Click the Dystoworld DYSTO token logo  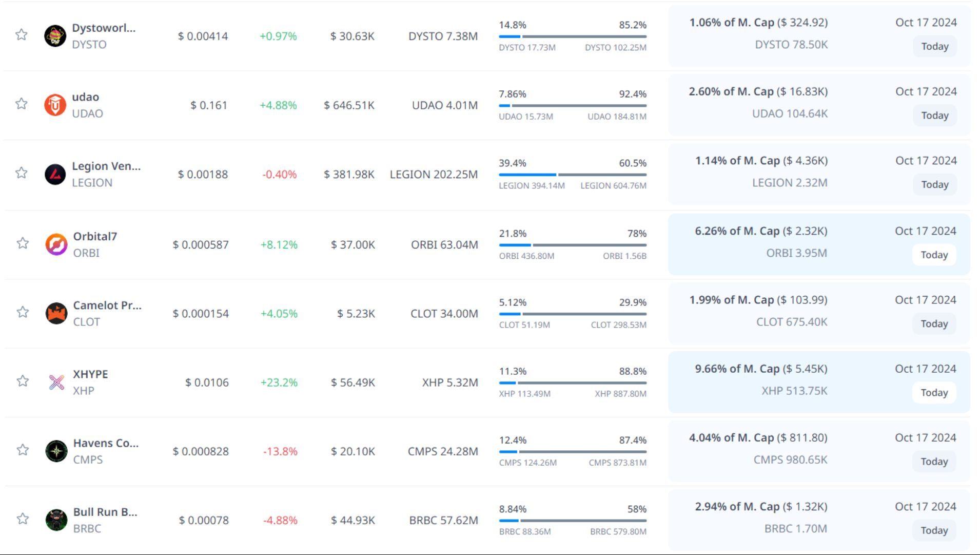coord(55,36)
